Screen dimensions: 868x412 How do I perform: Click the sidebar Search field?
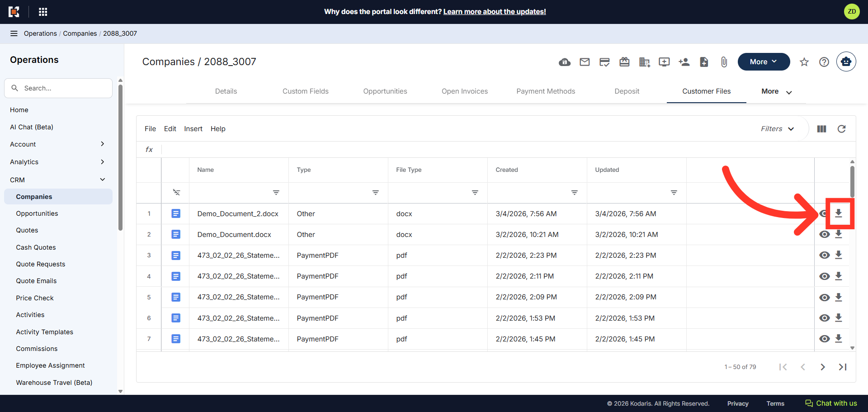(58, 88)
